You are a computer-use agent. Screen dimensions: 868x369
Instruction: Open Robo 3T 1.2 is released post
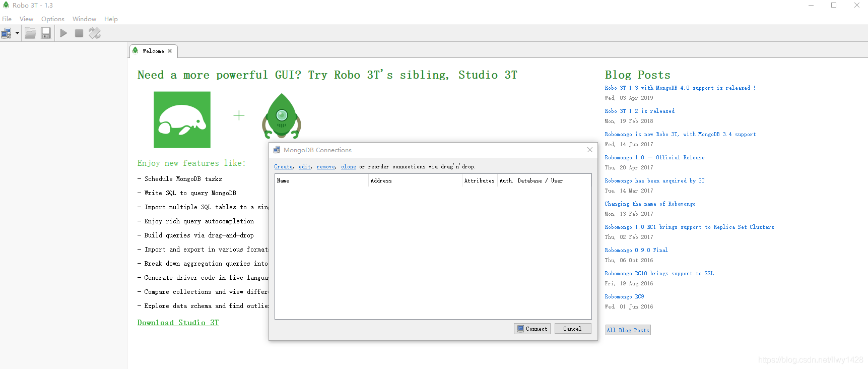tap(640, 111)
